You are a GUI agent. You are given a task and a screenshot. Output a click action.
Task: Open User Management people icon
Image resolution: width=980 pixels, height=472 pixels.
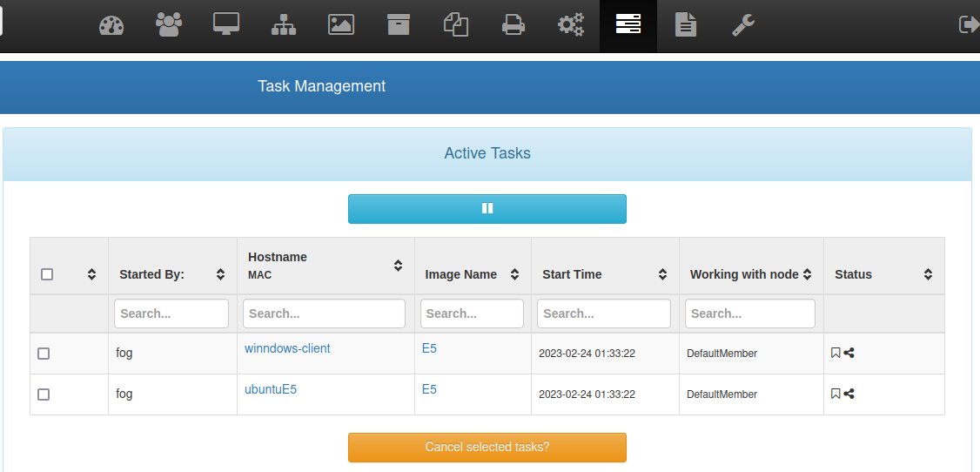(x=169, y=25)
